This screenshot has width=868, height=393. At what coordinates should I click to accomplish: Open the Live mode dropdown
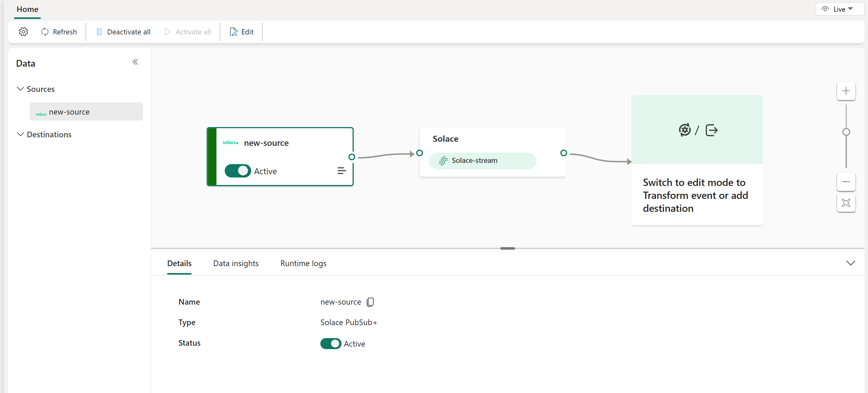pyautogui.click(x=839, y=9)
